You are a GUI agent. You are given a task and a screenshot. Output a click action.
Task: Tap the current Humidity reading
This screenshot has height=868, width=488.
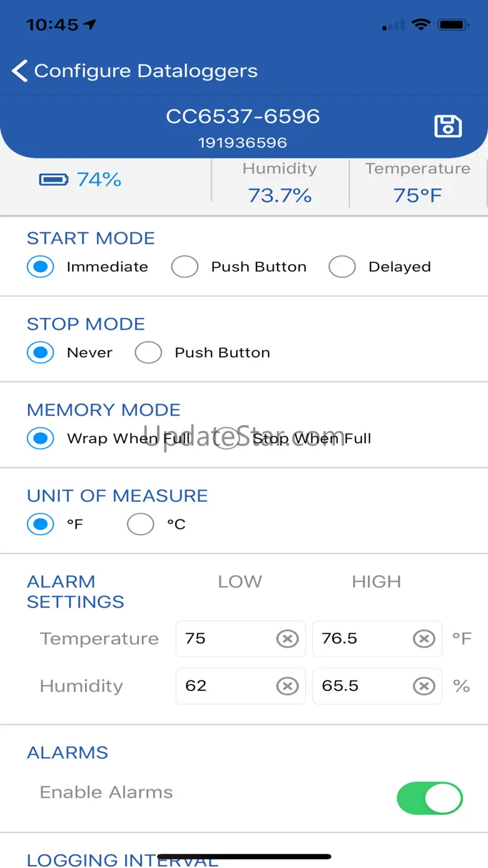click(x=280, y=195)
